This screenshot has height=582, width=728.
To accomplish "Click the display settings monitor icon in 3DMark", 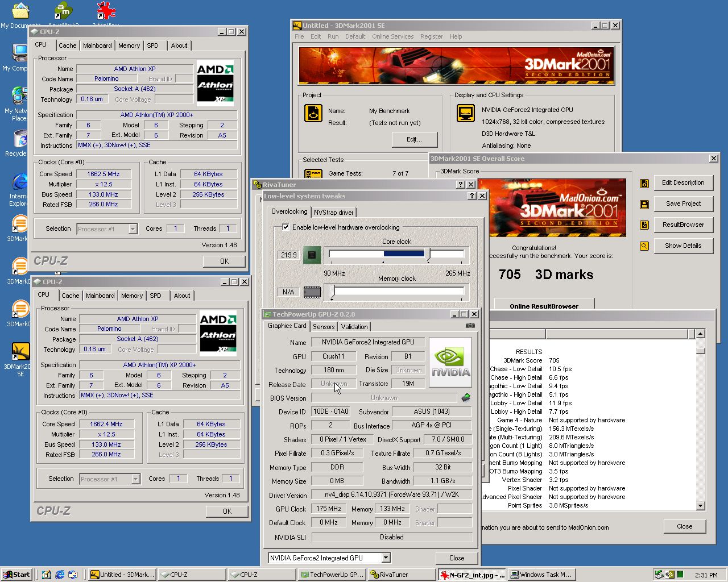I will tap(466, 113).
